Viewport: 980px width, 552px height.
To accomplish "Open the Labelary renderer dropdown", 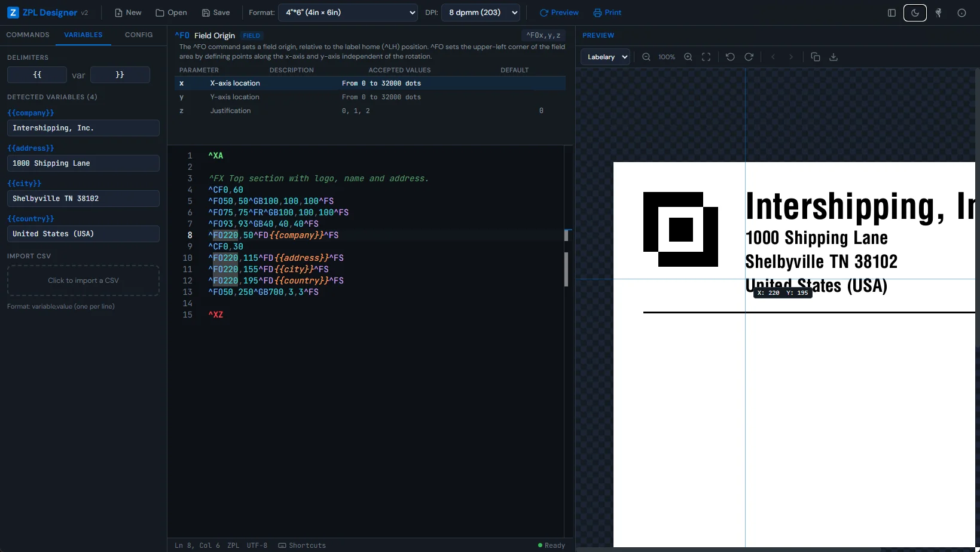I will tap(605, 57).
